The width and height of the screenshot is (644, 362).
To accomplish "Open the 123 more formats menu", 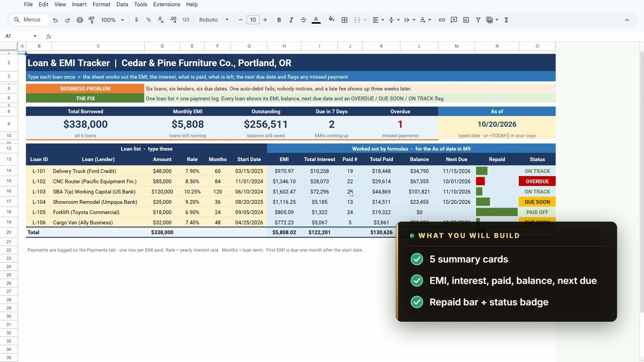I will pyautogui.click(x=186, y=20).
